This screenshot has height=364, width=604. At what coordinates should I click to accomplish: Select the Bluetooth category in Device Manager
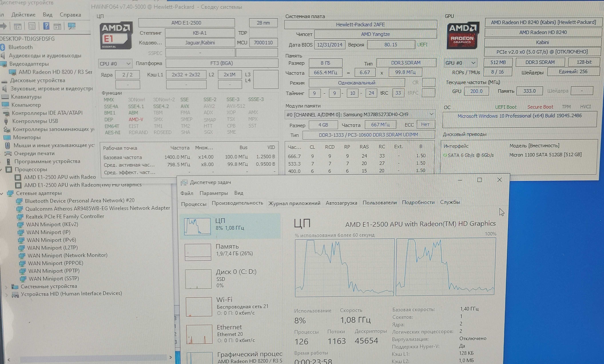(x=20, y=47)
